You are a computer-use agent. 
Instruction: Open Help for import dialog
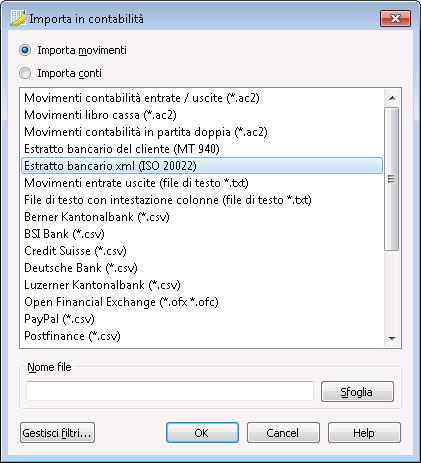tap(364, 433)
